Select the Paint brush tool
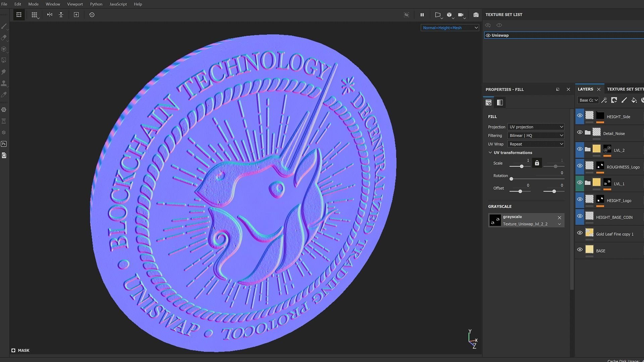The height and width of the screenshot is (362, 644). tap(4, 26)
